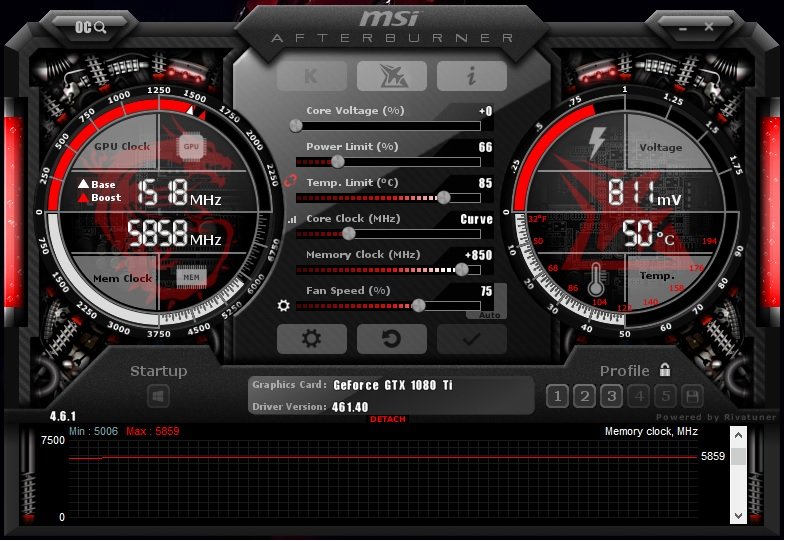This screenshot has height=541, width=785.
Task: Open settings gear button
Action: click(311, 339)
